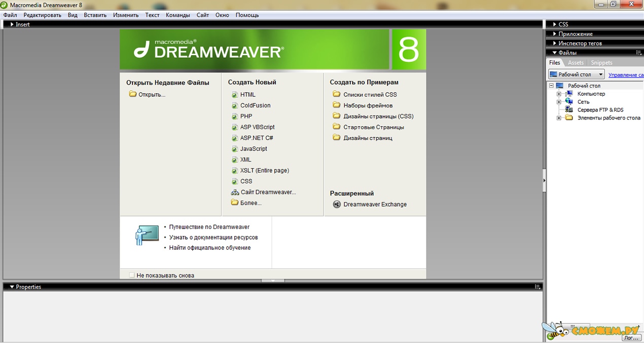
Task: Click the folder icon beside Открыть...
Action: point(133,94)
